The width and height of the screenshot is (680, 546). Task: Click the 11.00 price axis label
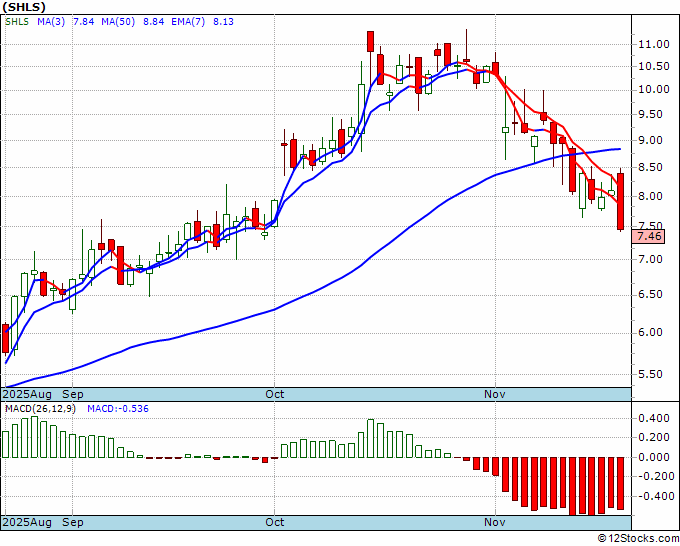[654, 44]
